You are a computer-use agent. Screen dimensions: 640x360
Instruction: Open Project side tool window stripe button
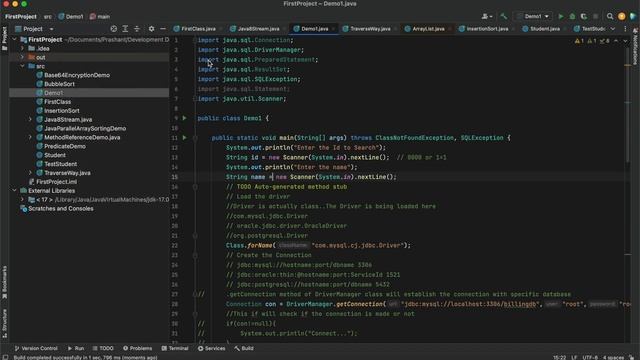pos(4,38)
